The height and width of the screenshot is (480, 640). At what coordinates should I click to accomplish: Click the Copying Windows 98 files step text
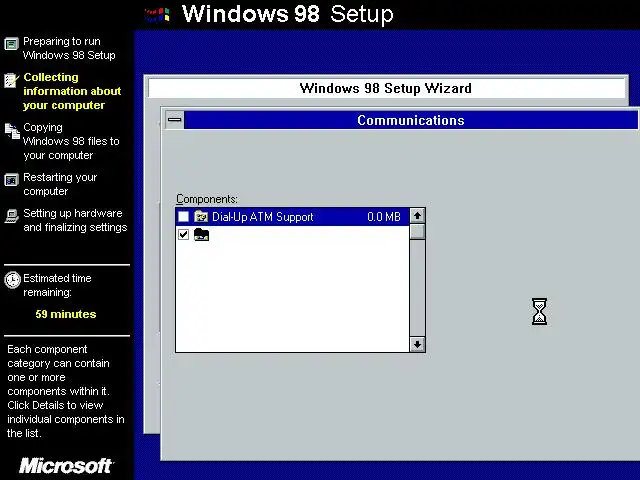(71, 141)
